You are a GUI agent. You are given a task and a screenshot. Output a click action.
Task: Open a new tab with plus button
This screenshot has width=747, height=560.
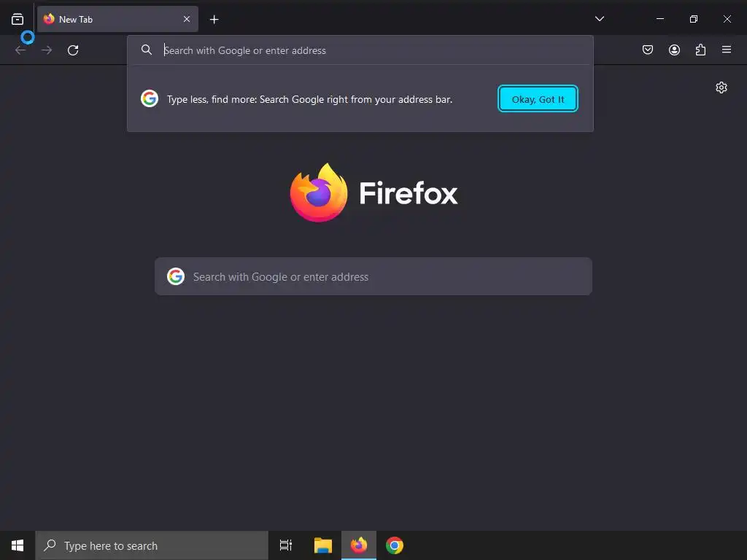[214, 20]
